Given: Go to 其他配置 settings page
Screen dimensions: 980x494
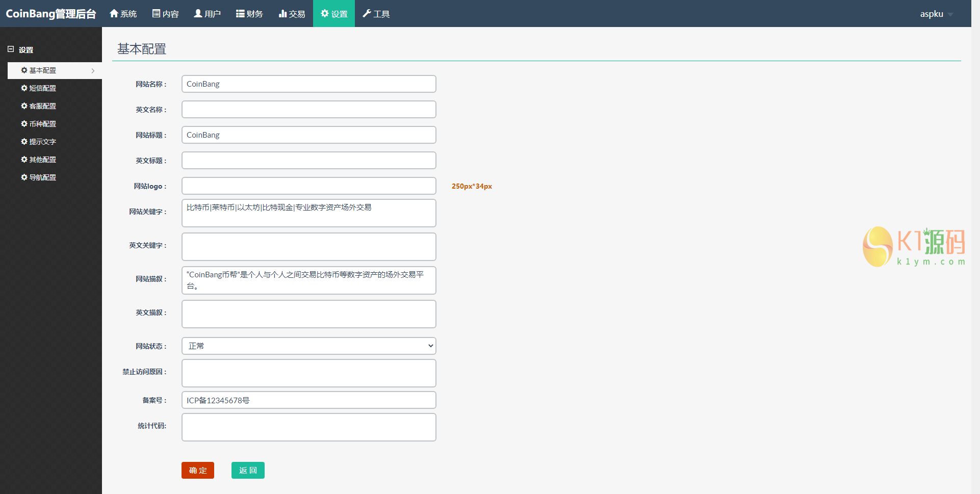Looking at the screenshot, I should (x=42, y=160).
